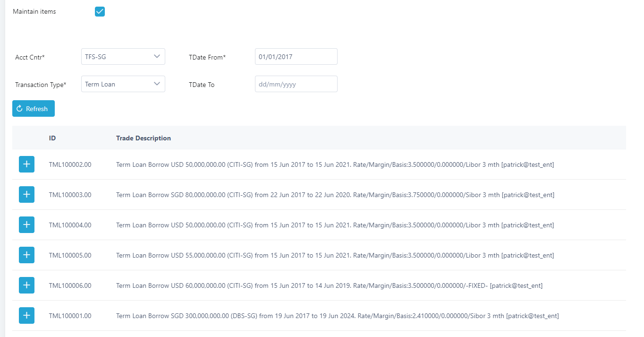
Task: Select the TML100001.00 ID cell
Action: point(70,316)
